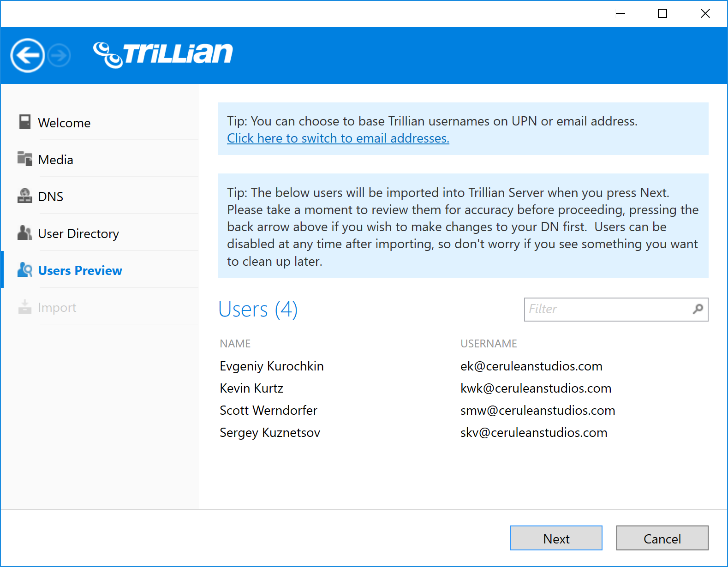Select user Evgeniy Kurochkin
Image resolution: width=728 pixels, height=567 pixels.
tap(272, 366)
